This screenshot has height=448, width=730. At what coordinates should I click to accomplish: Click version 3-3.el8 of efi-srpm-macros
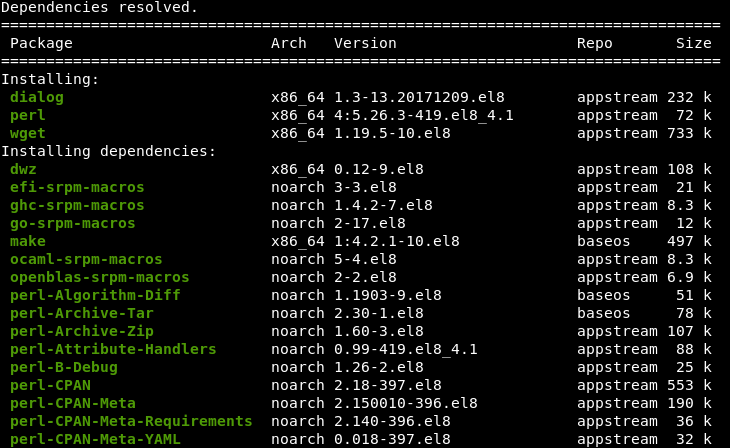coord(365,187)
